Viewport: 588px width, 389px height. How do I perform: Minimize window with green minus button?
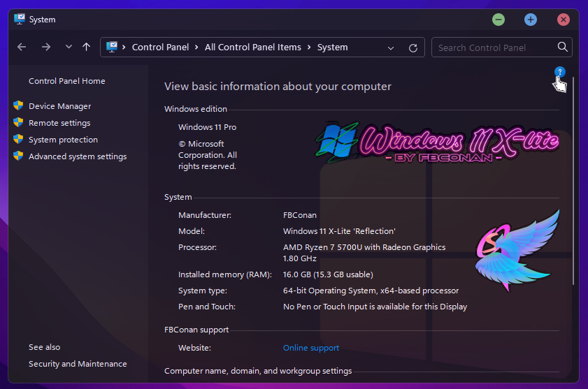tap(499, 20)
